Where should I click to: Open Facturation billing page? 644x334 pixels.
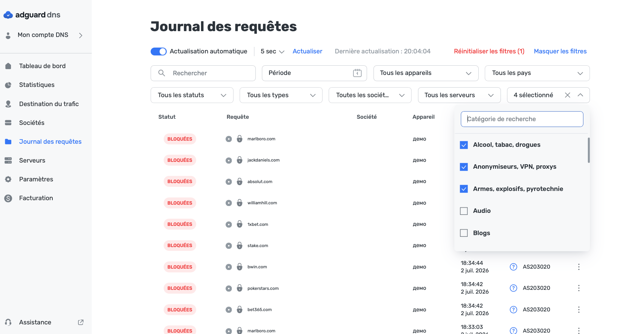(36, 198)
